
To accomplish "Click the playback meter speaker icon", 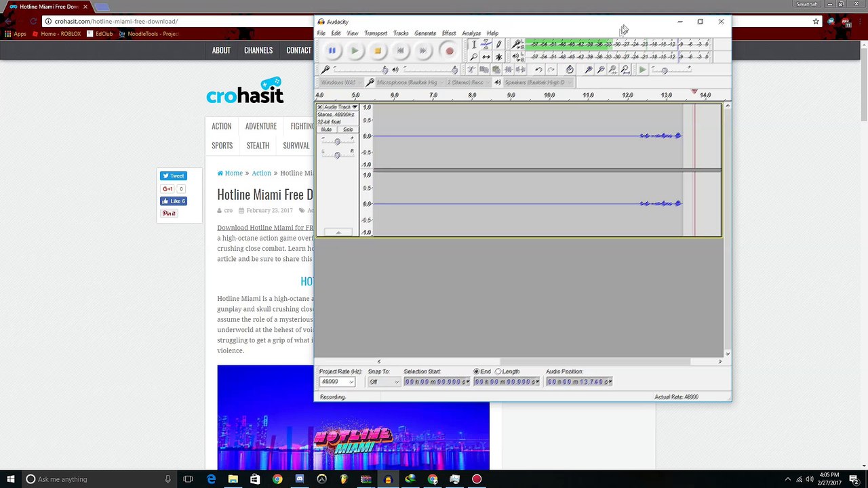I will tap(516, 56).
